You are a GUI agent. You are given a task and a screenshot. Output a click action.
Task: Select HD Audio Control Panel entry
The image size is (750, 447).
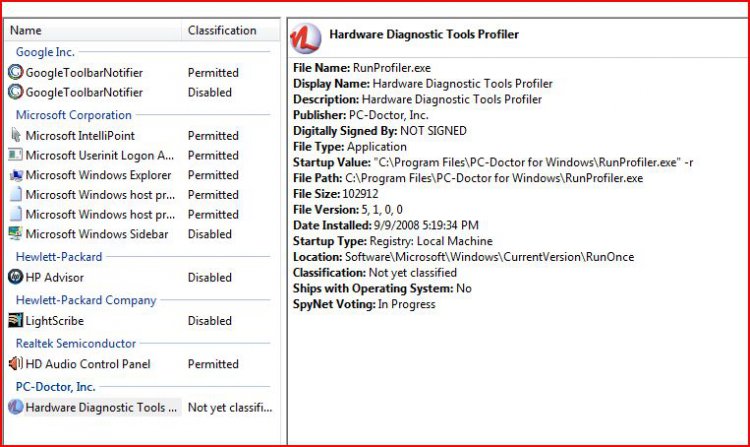click(x=88, y=364)
